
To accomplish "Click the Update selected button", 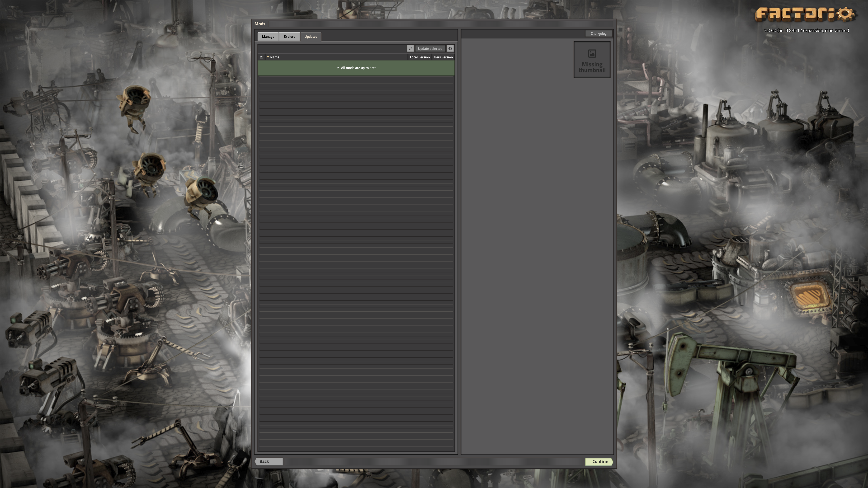I will click(x=430, y=48).
